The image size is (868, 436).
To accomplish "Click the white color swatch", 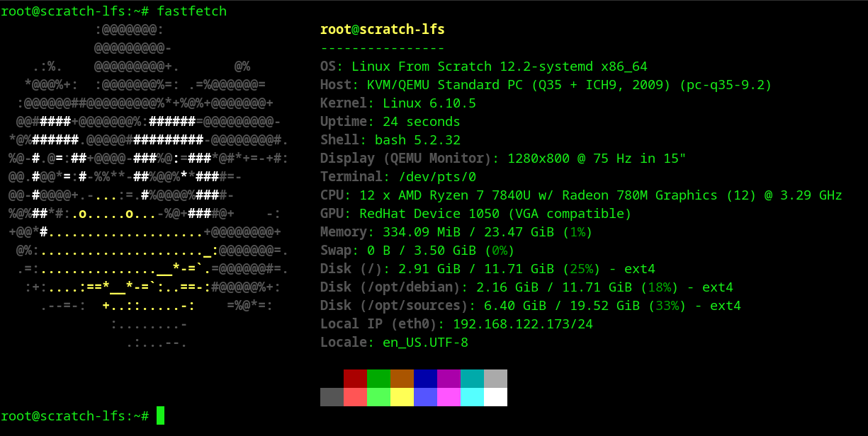I will 495,397.
